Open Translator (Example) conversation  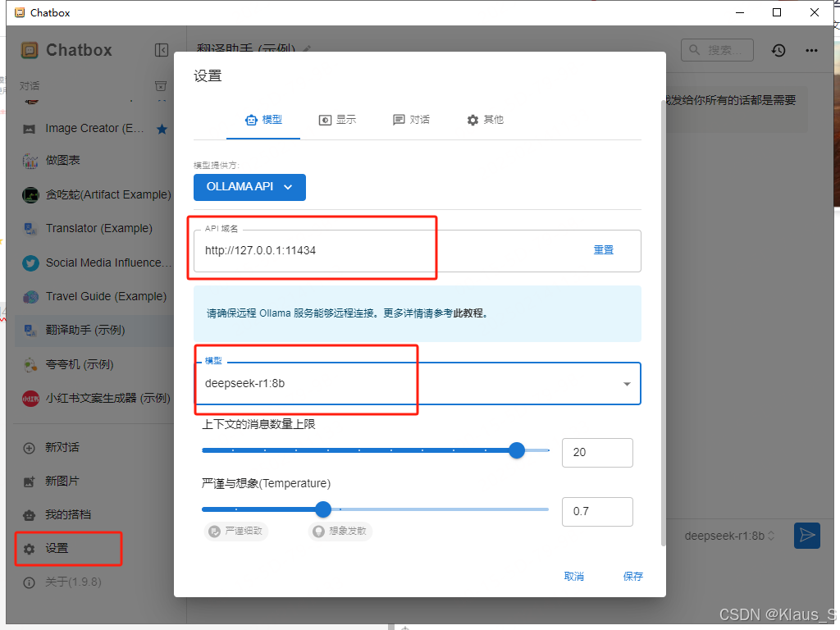pos(94,228)
